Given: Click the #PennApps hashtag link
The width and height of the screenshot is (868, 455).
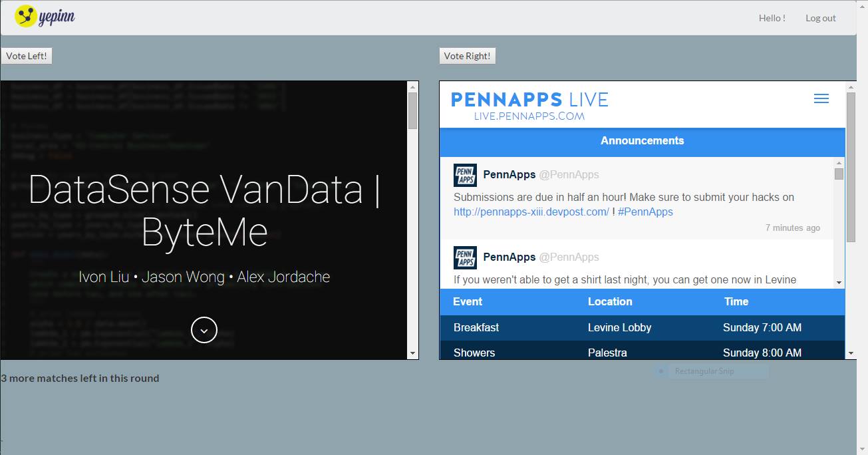Looking at the screenshot, I should 645,212.
